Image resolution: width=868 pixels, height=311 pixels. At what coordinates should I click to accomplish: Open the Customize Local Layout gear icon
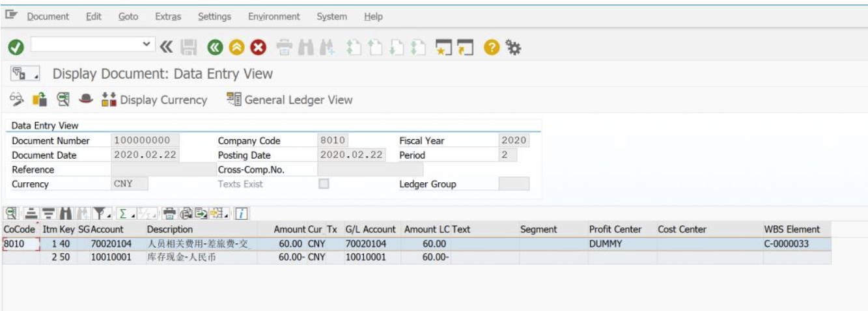(x=514, y=47)
